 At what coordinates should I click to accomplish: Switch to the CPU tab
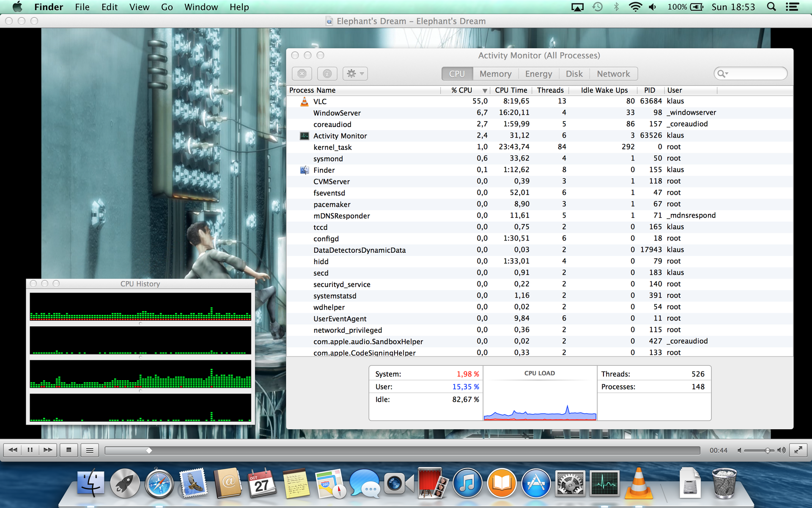pyautogui.click(x=457, y=74)
